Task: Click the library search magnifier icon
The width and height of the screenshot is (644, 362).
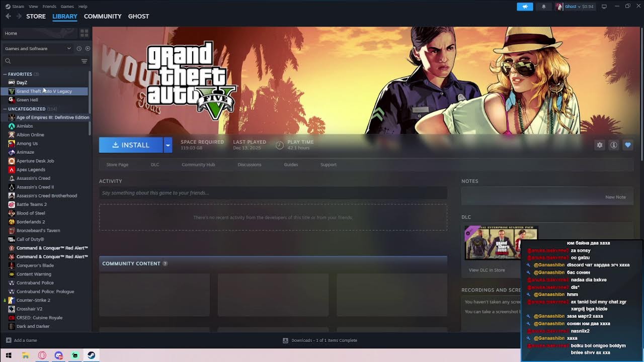Action: click(x=8, y=61)
